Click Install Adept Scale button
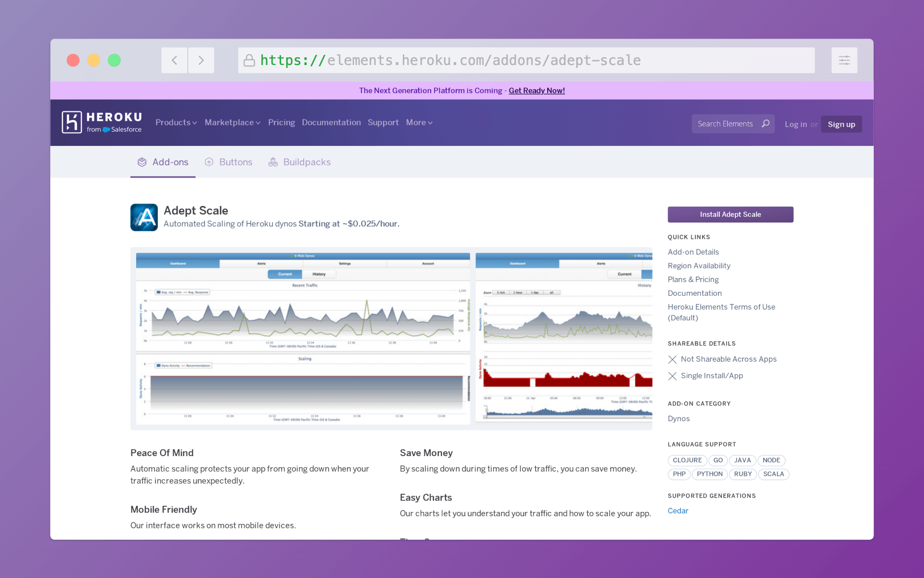 [730, 214]
